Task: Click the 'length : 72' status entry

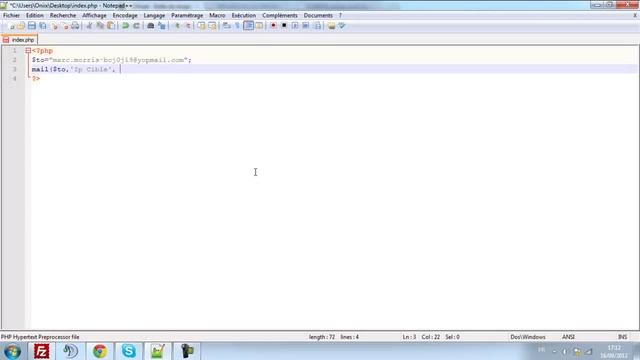Action: [x=322, y=337]
